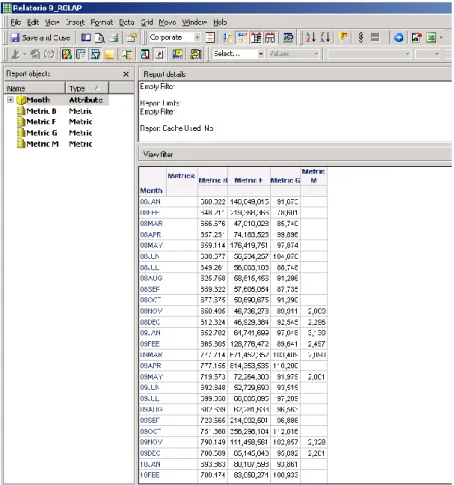Expand the Month attribute tree node
Viewport: 454px width, 485px height.
10,100
